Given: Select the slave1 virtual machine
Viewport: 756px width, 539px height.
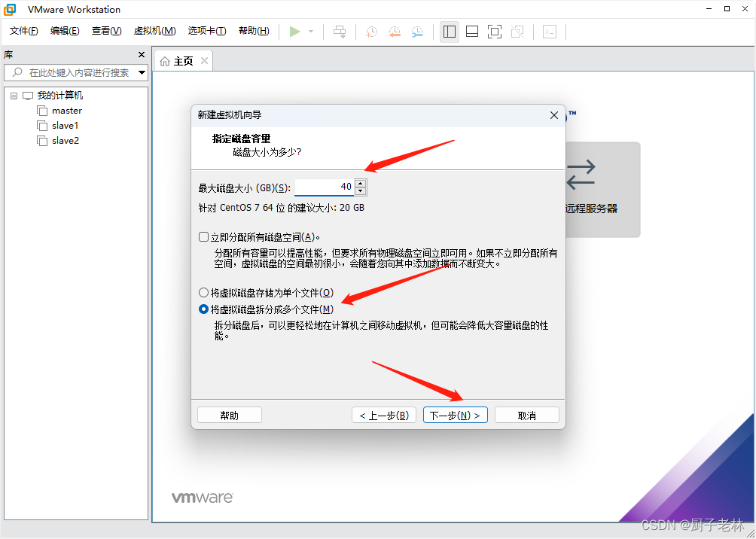Looking at the screenshot, I should [65, 126].
